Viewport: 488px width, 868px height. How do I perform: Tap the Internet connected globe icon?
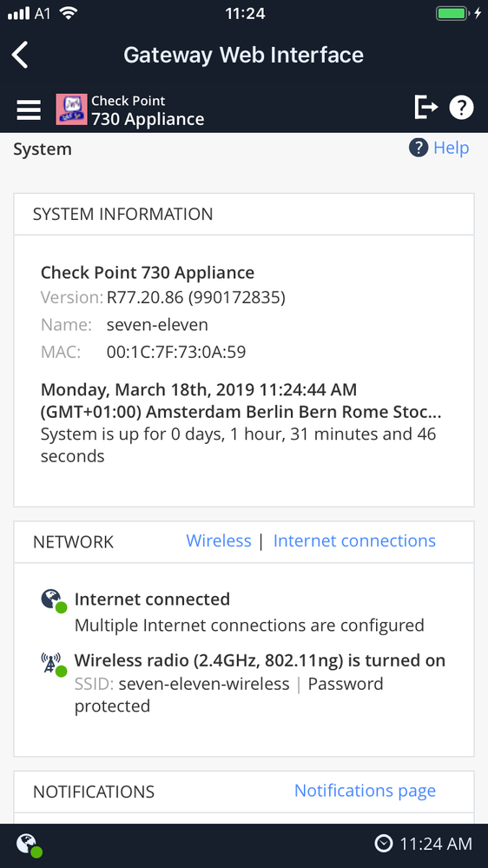54,602
